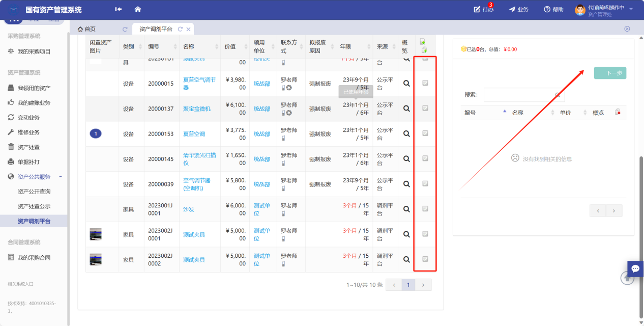Click the remove-all icon in selected list header

pos(618,112)
